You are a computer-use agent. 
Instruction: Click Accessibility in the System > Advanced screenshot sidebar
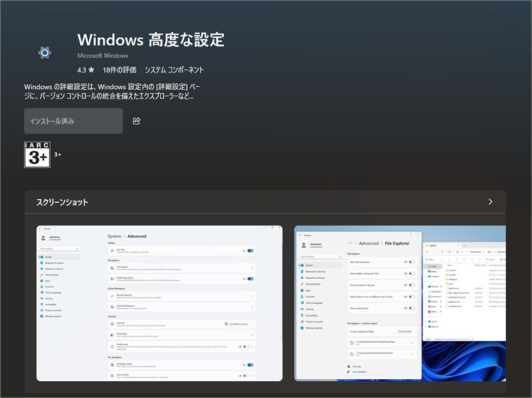tap(51, 304)
